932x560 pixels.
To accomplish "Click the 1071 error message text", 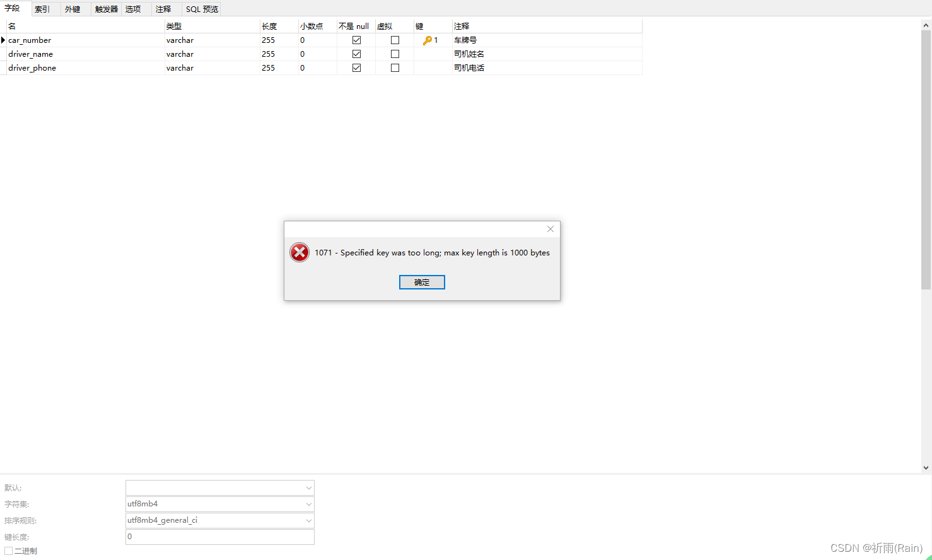I will [432, 253].
